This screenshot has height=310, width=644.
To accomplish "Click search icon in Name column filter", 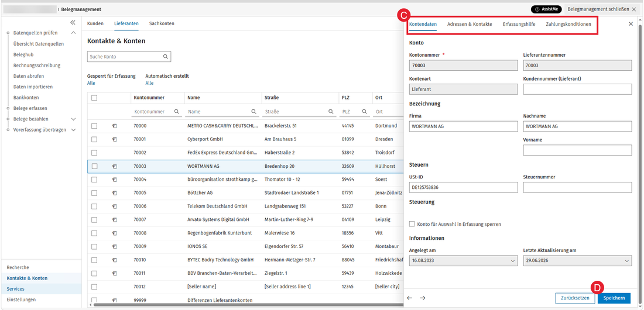I will click(x=254, y=111).
